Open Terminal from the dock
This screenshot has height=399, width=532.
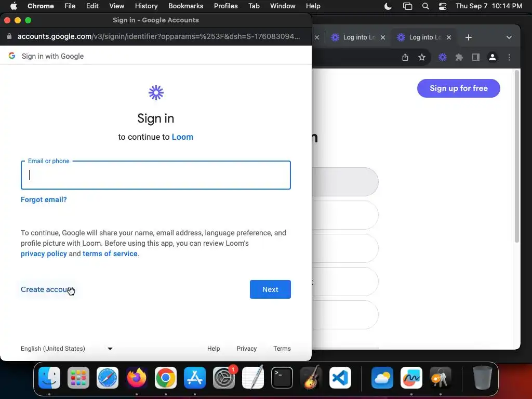click(x=282, y=378)
